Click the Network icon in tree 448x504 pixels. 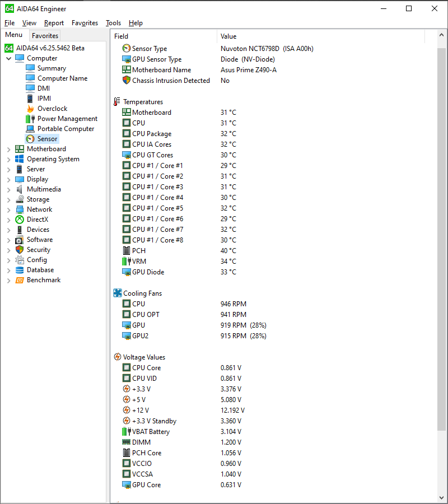point(20,209)
